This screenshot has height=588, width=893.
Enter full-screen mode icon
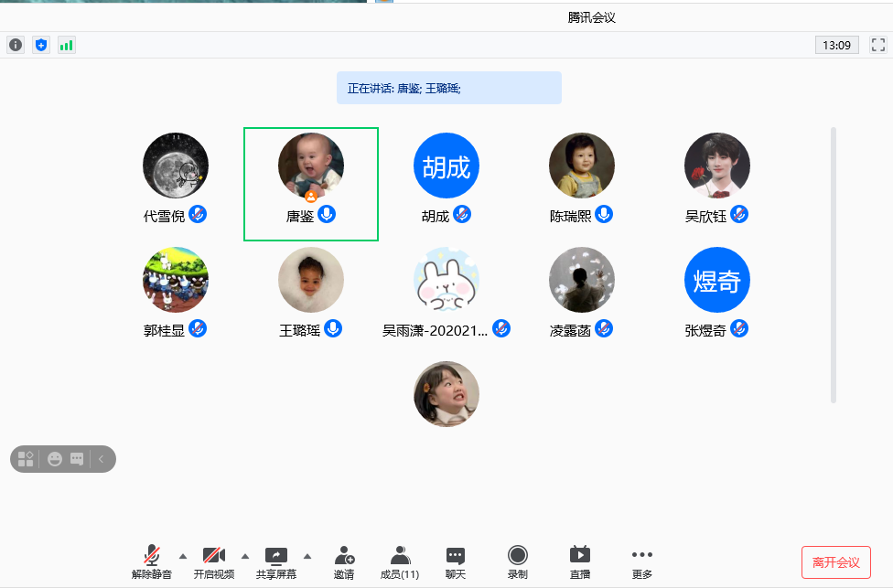click(x=878, y=45)
